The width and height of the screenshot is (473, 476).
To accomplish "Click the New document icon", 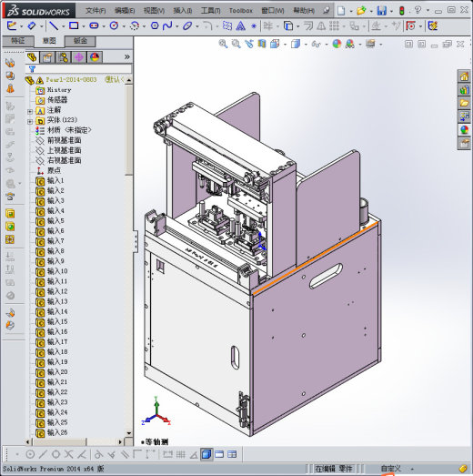I will coord(341,11).
